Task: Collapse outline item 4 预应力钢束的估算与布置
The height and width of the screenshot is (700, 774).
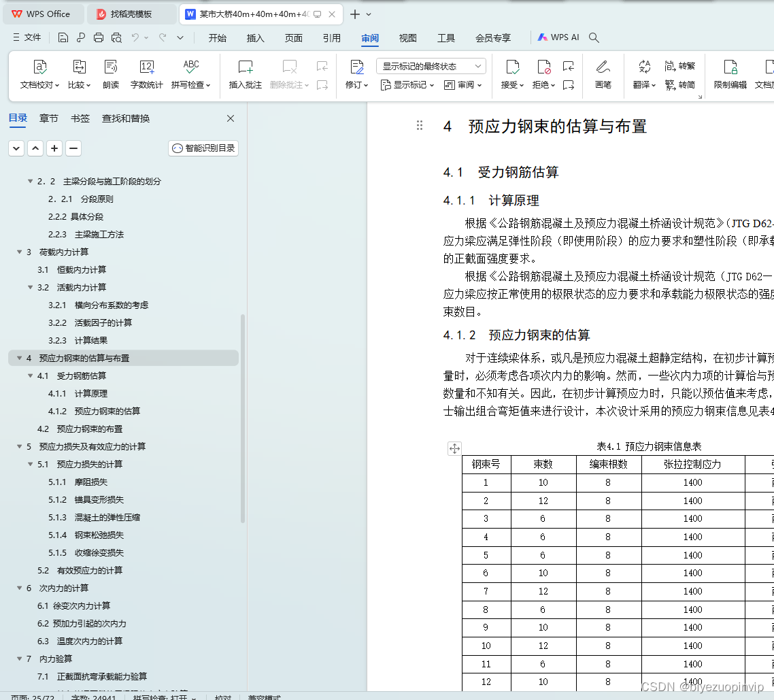Action: tap(19, 358)
